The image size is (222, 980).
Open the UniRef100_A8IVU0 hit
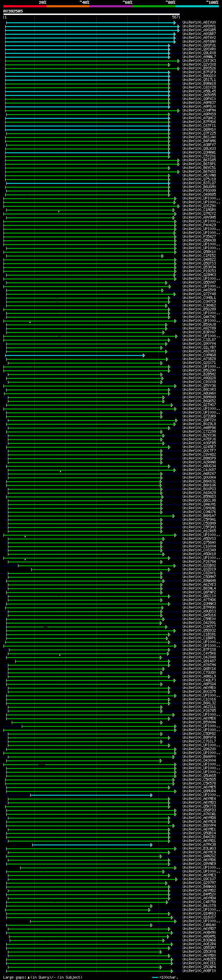(x=199, y=23)
